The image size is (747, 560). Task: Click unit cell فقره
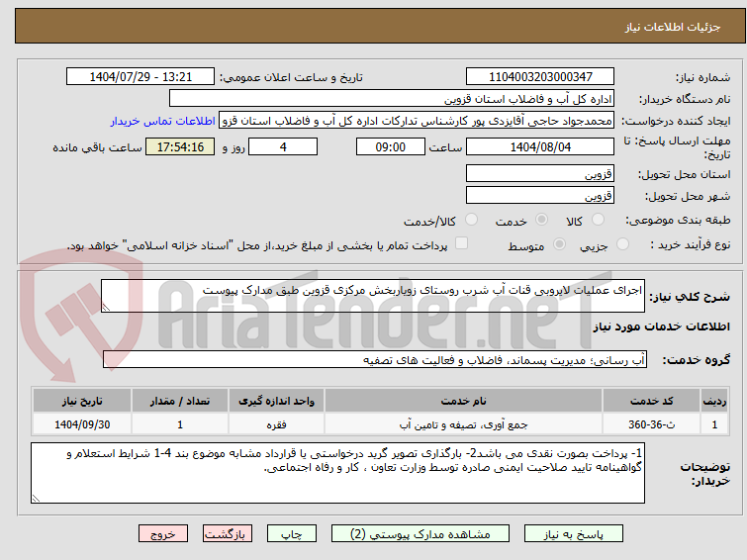(x=276, y=424)
